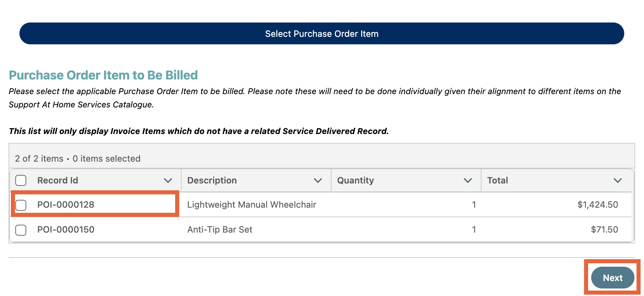Select the POI-0000150 row checkbox
Viewport: 644px width, 296px height.
tap(21, 230)
